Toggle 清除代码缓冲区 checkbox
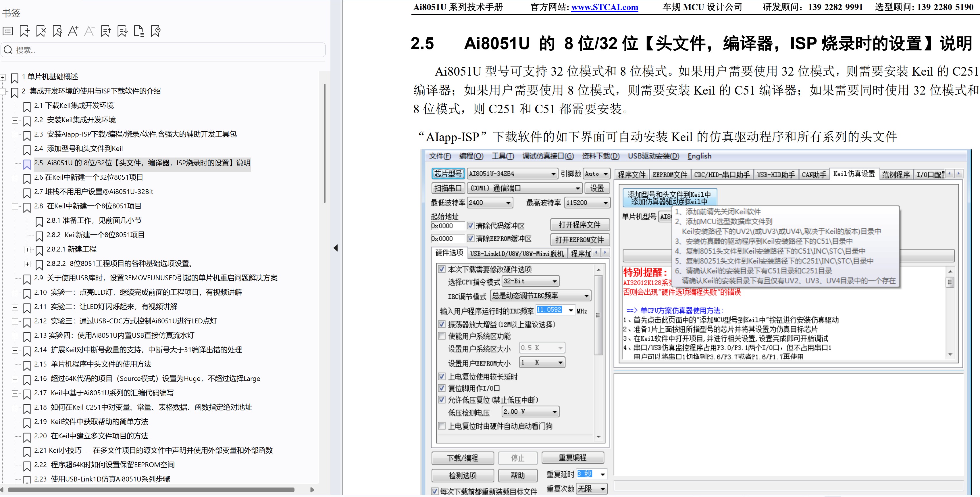This screenshot has width=980, height=497. point(471,226)
